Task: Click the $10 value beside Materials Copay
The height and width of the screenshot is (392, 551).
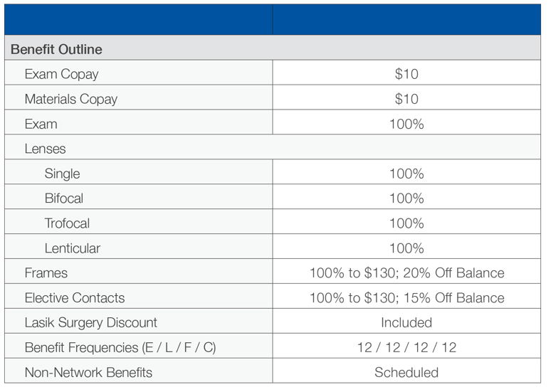Action: [x=406, y=99]
